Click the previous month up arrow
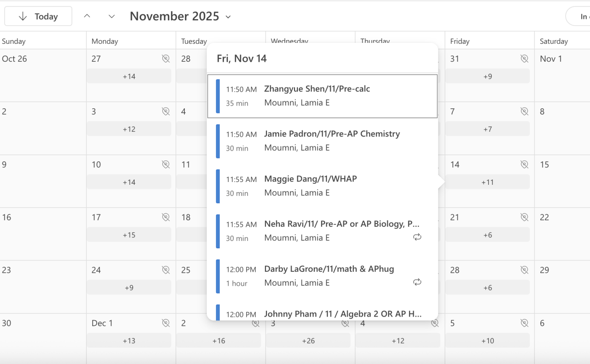This screenshot has height=364, width=590. click(87, 16)
